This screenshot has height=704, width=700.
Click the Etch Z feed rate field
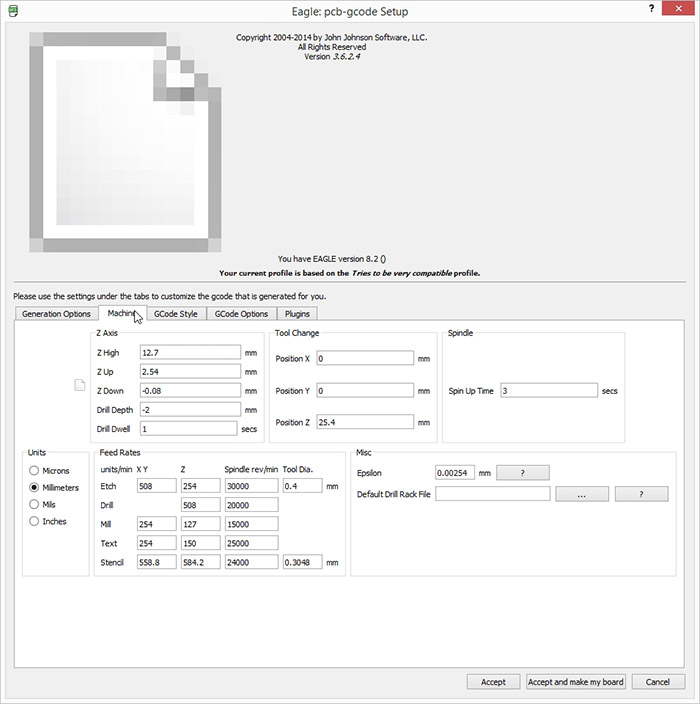(200, 486)
